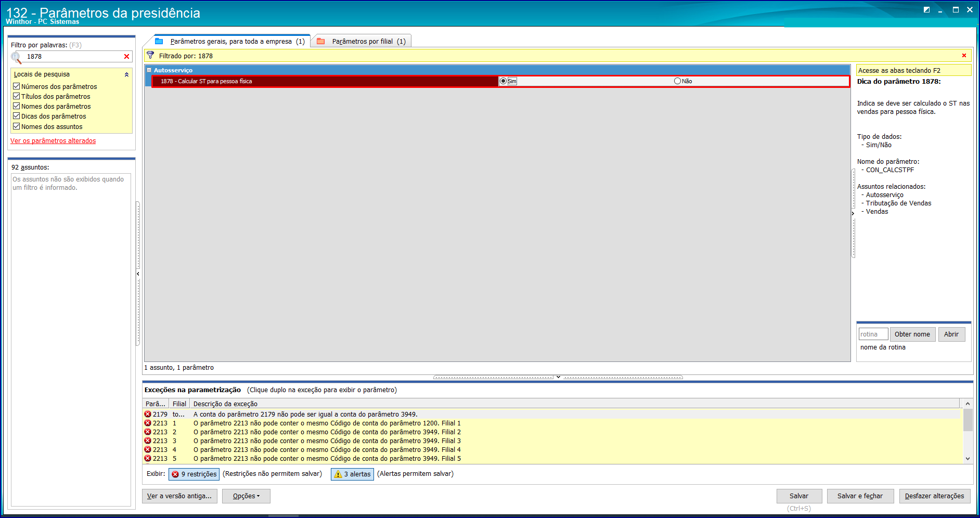
Task: Toggle 'Títulos dos parâmetros' checkbox
Action: click(17, 96)
